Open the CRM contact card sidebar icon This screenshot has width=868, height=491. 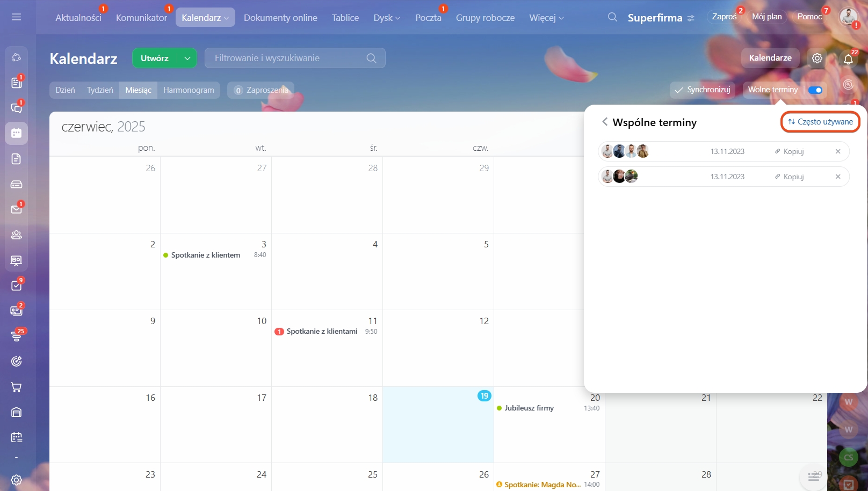point(16,311)
